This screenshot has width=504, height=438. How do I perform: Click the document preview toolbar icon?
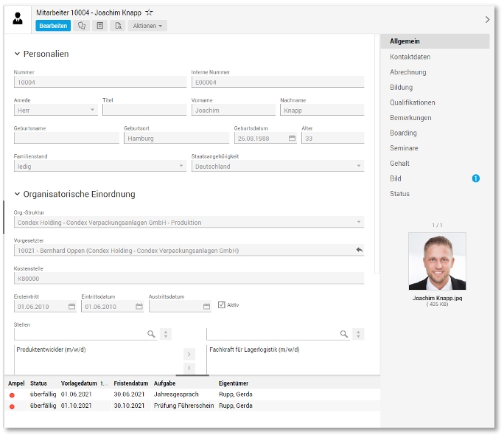click(x=118, y=25)
